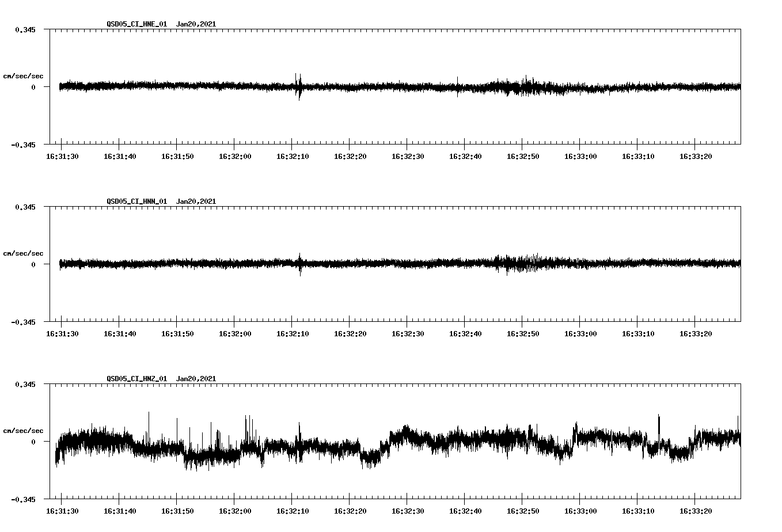Click the small spike at 16:32:11 on HNN trace
Image resolution: width=782 pixels, height=532 pixels.
pos(299,265)
